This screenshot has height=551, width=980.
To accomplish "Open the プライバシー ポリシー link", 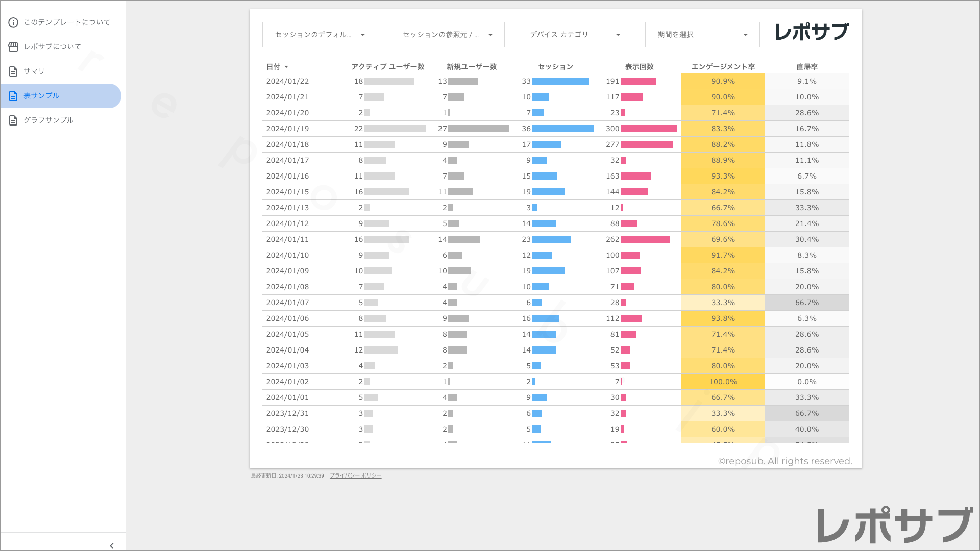I will (x=355, y=475).
